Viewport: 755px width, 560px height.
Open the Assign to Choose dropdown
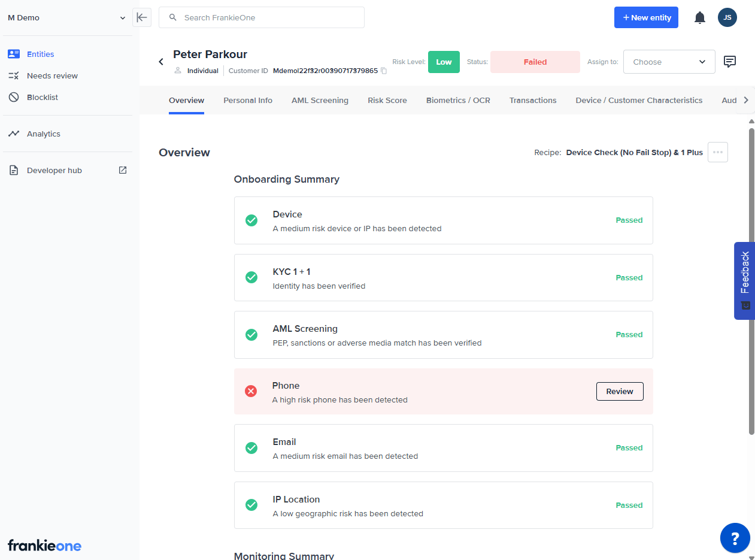point(669,62)
